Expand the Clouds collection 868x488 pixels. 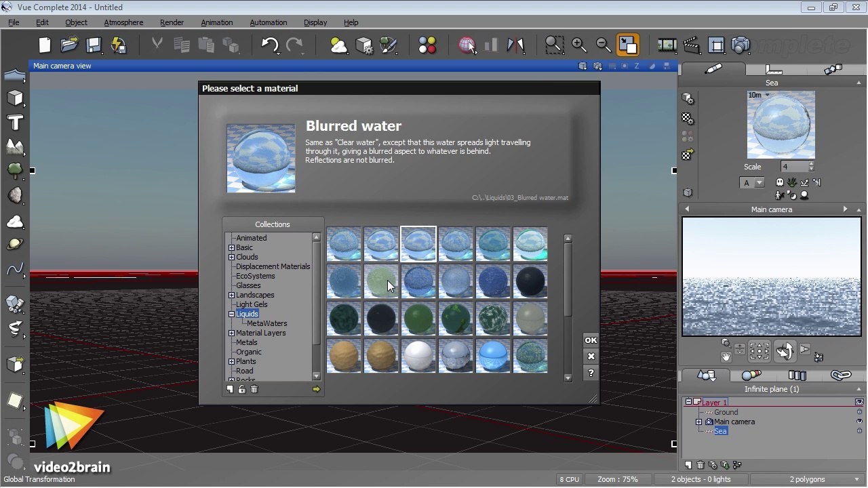click(232, 257)
